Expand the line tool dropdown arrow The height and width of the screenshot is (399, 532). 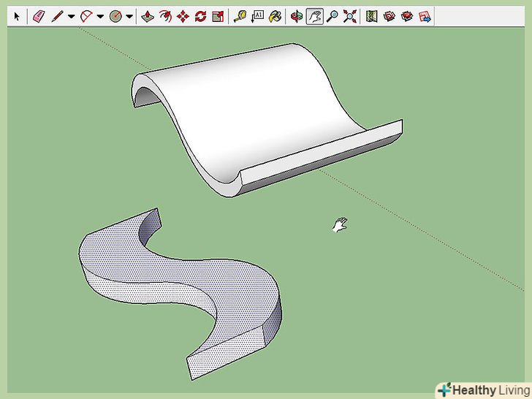click(x=71, y=16)
